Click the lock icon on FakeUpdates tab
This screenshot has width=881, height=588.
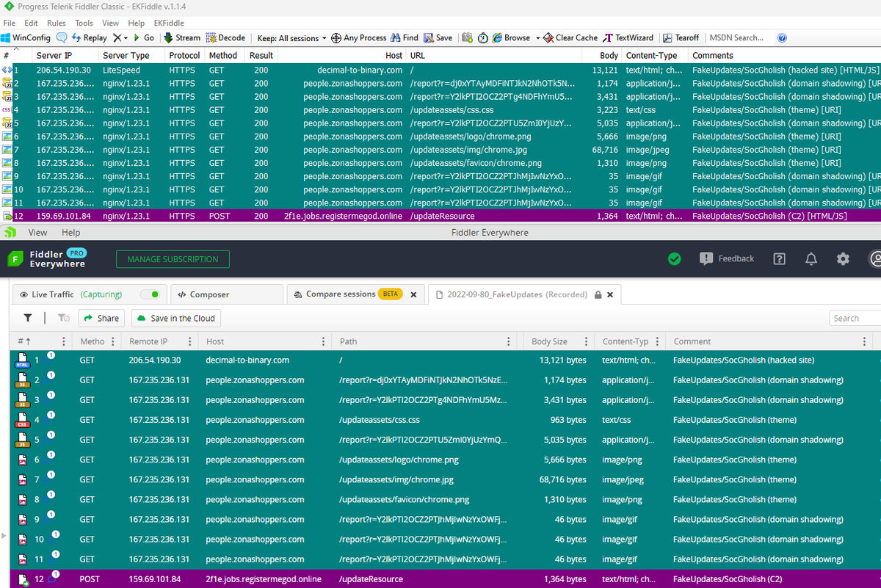[598, 294]
